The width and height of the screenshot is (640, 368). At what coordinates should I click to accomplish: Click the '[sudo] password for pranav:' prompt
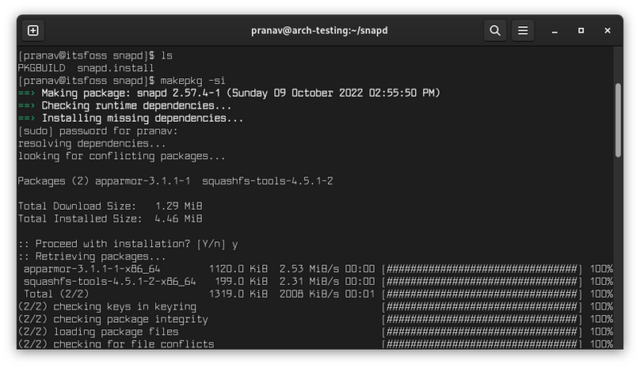[x=98, y=131]
